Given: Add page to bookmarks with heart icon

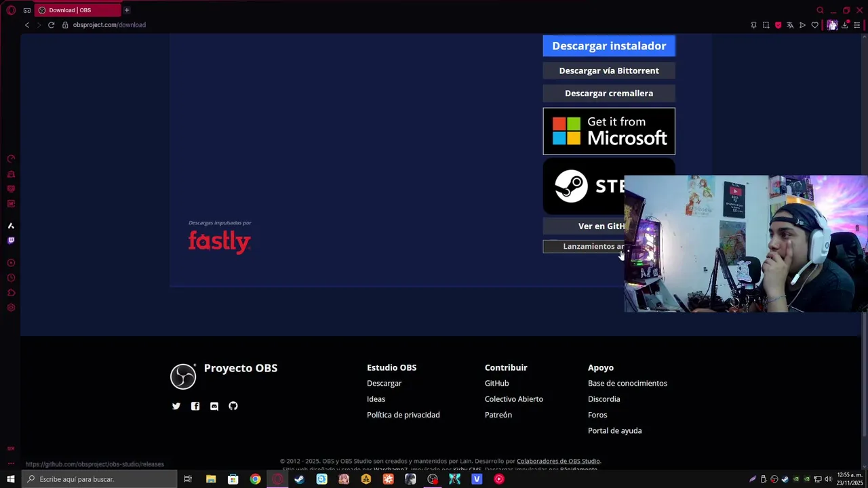Looking at the screenshot, I should click(x=814, y=25).
